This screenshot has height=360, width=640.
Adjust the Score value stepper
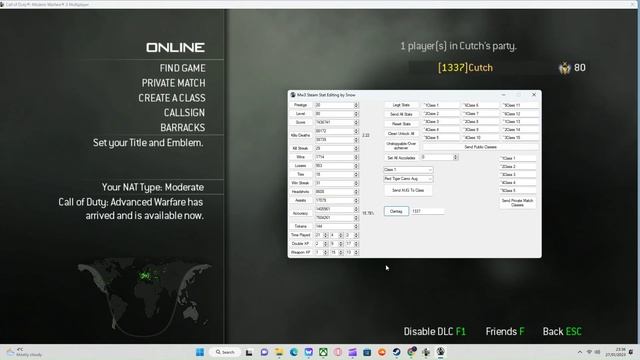tap(356, 122)
